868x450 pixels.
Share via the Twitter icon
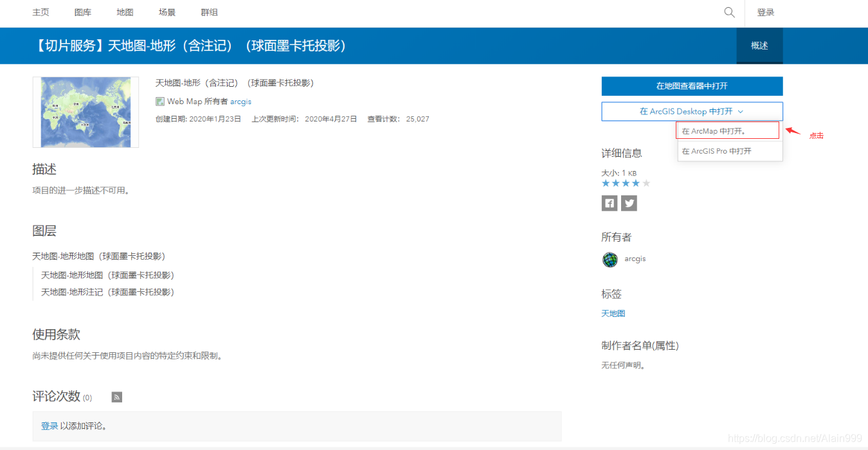(629, 203)
